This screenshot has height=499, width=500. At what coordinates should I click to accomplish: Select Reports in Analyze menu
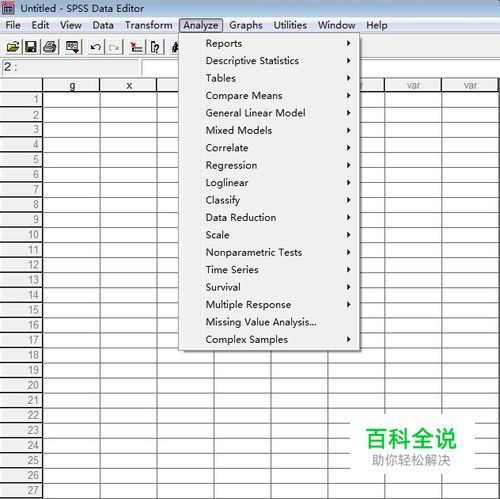[x=269, y=43]
